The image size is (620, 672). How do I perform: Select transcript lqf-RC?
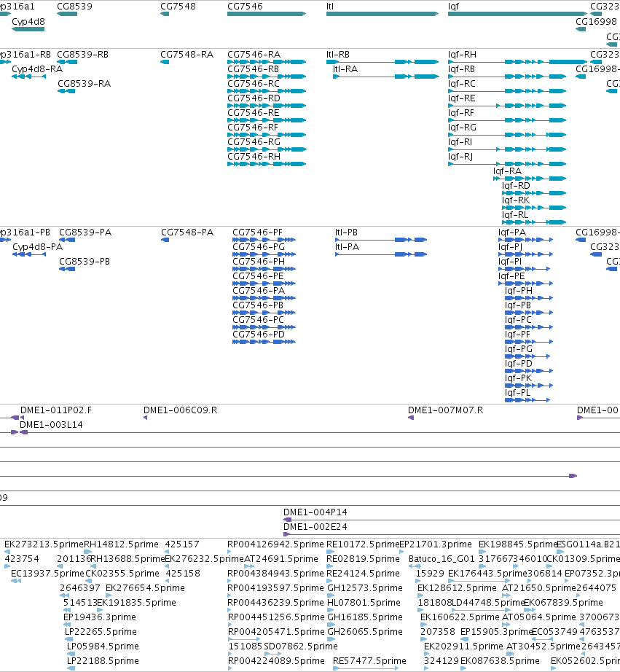pyautogui.click(x=461, y=84)
